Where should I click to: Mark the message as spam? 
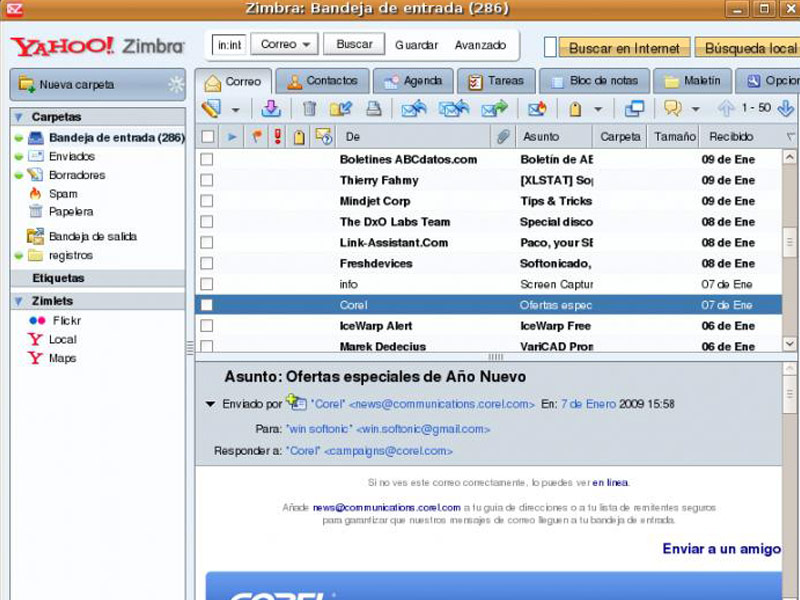click(x=537, y=108)
